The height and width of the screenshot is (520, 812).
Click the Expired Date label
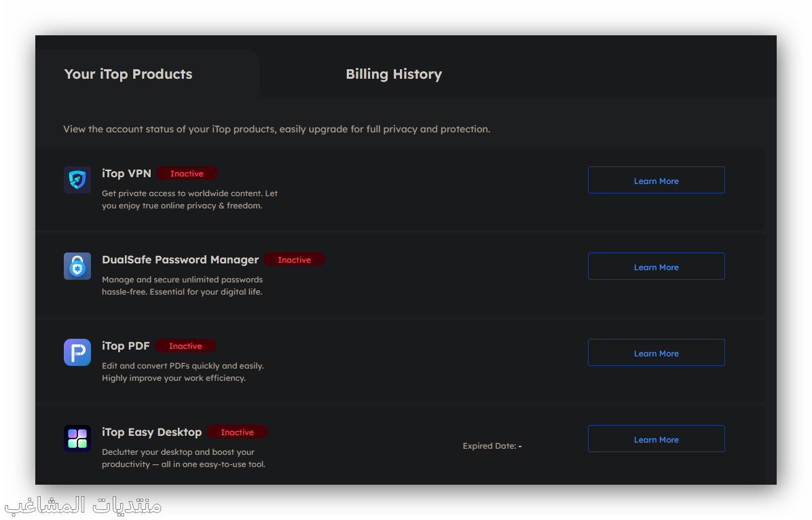click(x=492, y=446)
